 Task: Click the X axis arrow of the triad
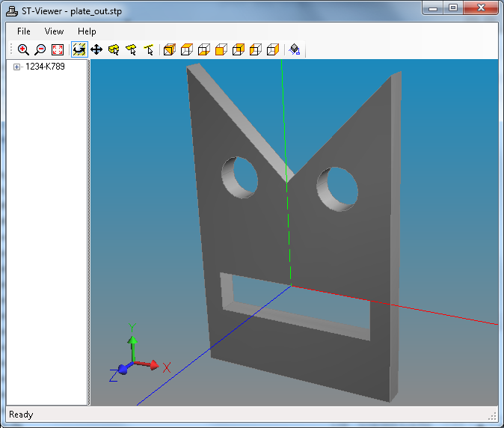pos(155,365)
